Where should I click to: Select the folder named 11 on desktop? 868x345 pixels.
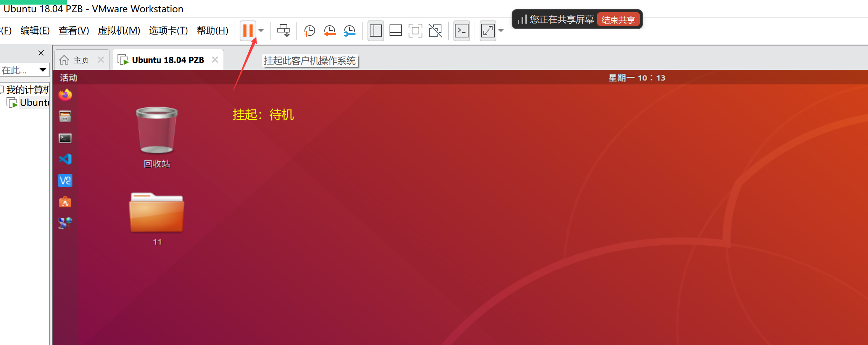tap(157, 219)
